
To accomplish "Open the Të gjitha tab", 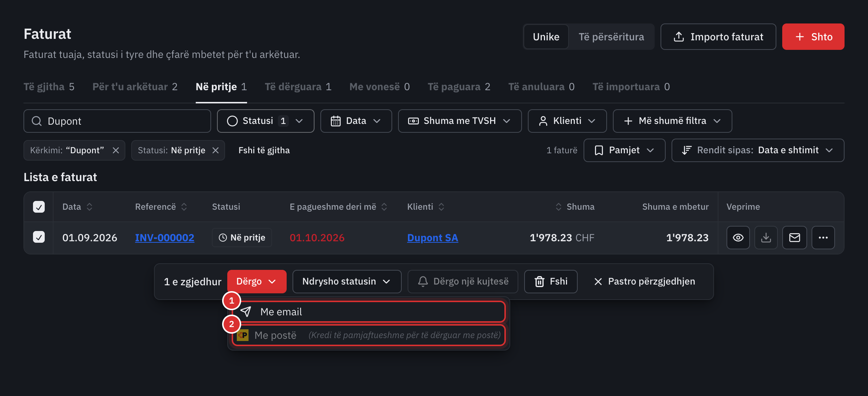I will point(49,87).
